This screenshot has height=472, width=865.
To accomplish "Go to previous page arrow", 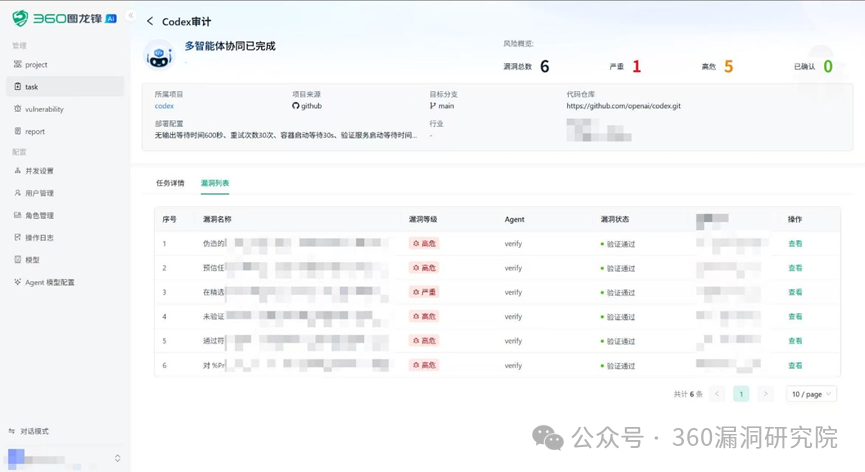I will [717, 394].
